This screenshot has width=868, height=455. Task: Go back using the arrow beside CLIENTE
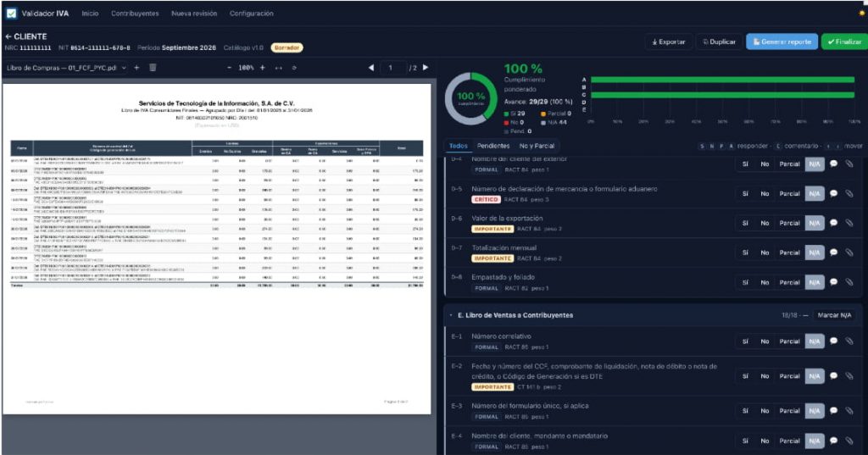[8, 36]
